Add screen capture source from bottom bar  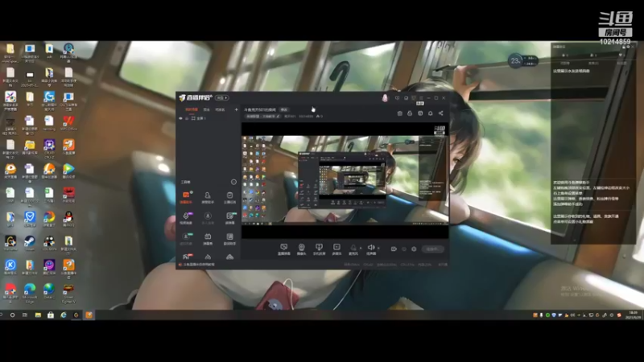pos(284,249)
